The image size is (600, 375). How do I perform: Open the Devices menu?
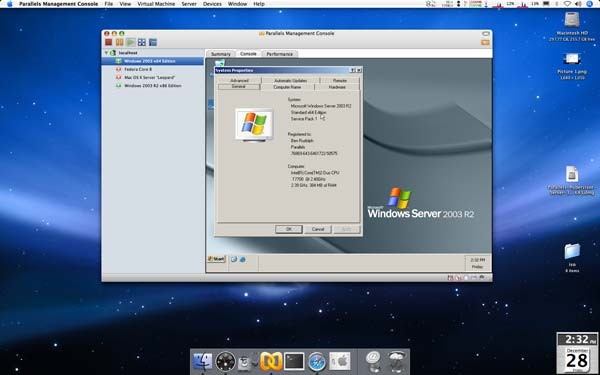coord(212,4)
